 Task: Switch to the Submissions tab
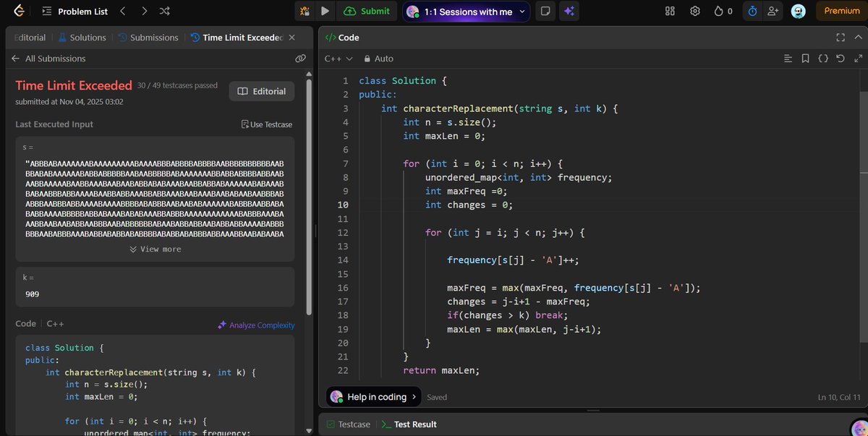[x=148, y=38]
